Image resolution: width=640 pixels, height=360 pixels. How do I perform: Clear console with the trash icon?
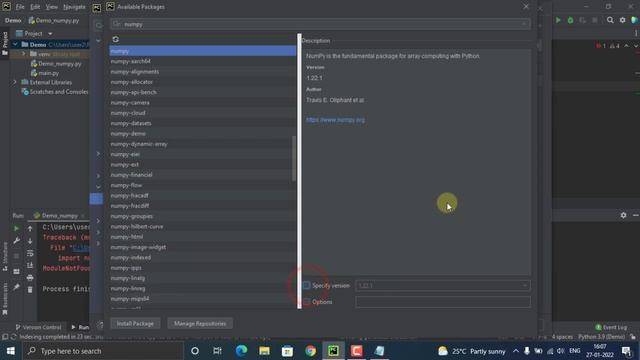pyautogui.click(x=30, y=289)
